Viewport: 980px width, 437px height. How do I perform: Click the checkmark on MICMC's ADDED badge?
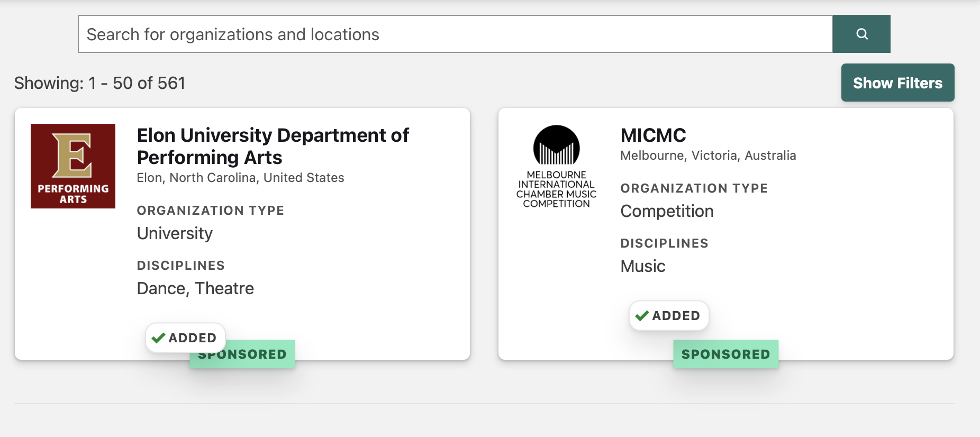pos(642,316)
